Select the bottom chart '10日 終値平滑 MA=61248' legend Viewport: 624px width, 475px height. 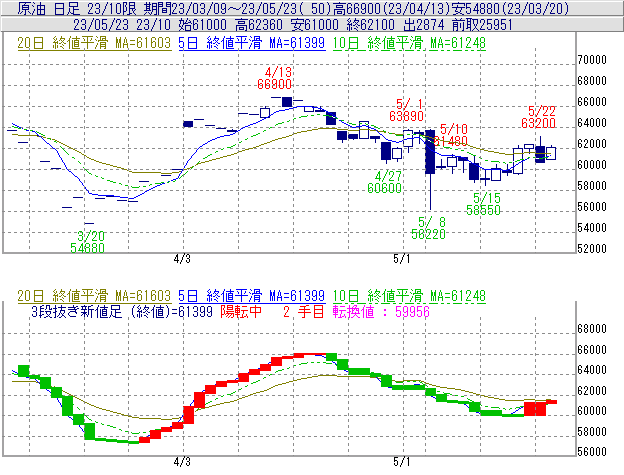click(409, 296)
